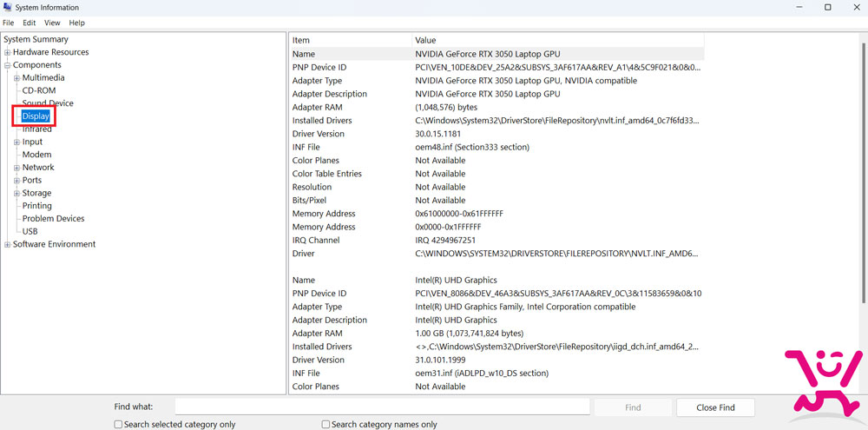Select the Intel iigd_dch.inf Installed Drivers row
The width and height of the screenshot is (868, 430).
click(497, 347)
